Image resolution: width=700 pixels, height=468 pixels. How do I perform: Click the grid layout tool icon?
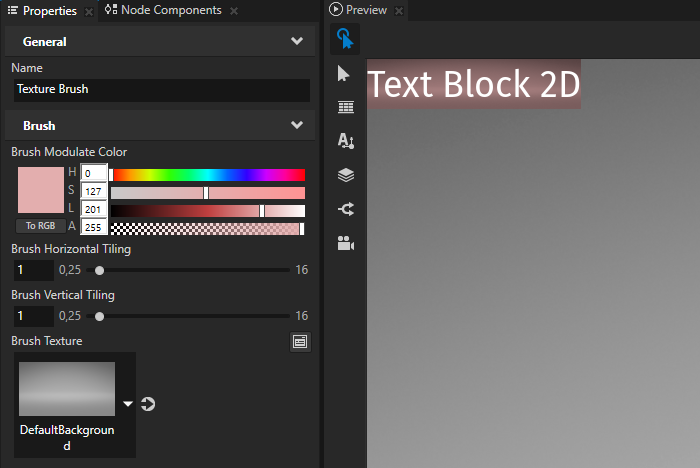pyautogui.click(x=345, y=107)
